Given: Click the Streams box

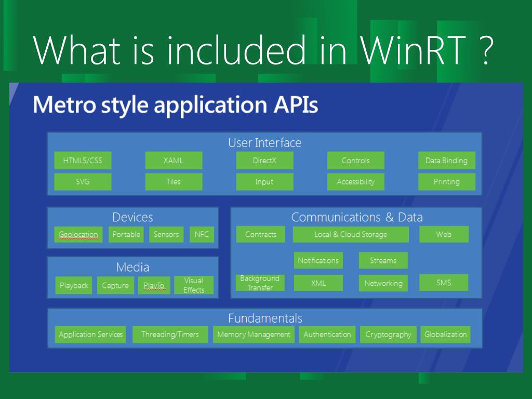Looking at the screenshot, I should (383, 260).
